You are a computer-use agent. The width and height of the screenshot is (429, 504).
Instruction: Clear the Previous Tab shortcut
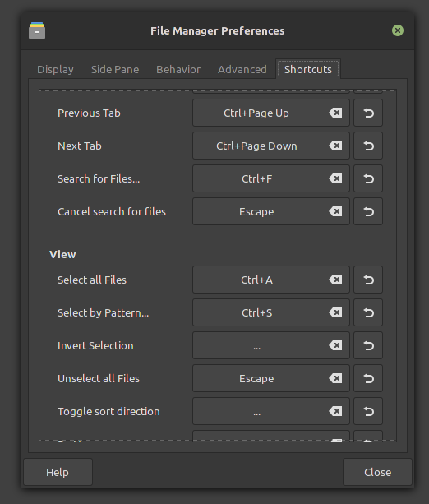pyautogui.click(x=335, y=113)
